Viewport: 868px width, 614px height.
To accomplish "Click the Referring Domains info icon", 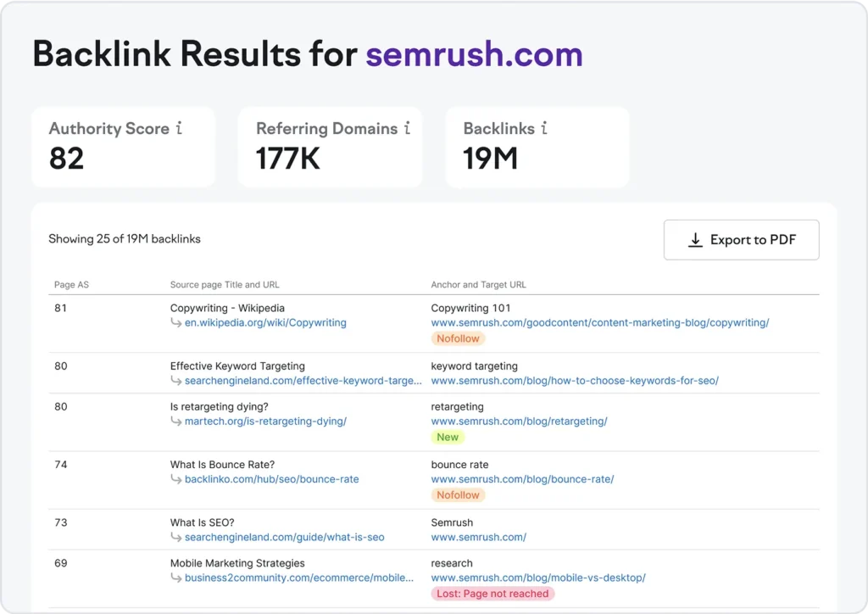I will click(x=407, y=128).
